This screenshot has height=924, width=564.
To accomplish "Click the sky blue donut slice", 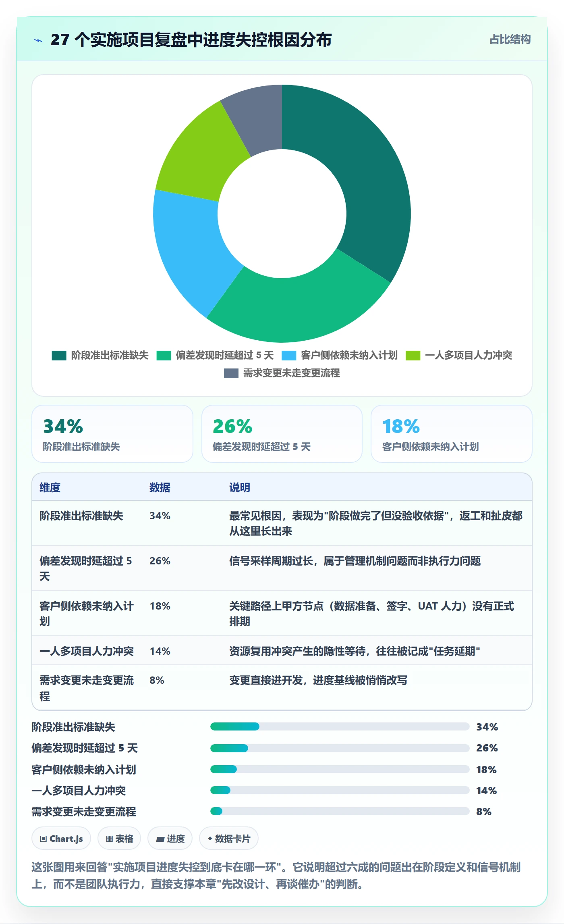I will (x=189, y=246).
